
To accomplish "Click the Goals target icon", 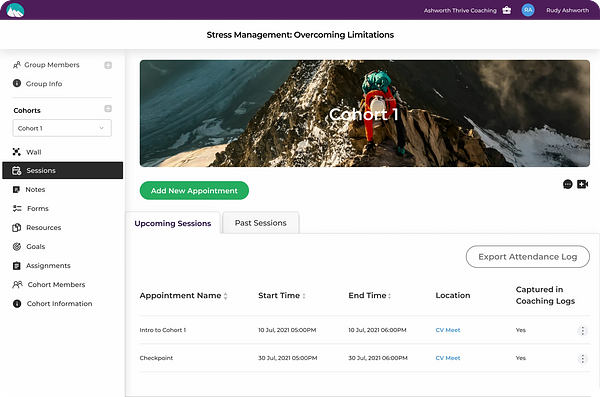I will (17, 247).
